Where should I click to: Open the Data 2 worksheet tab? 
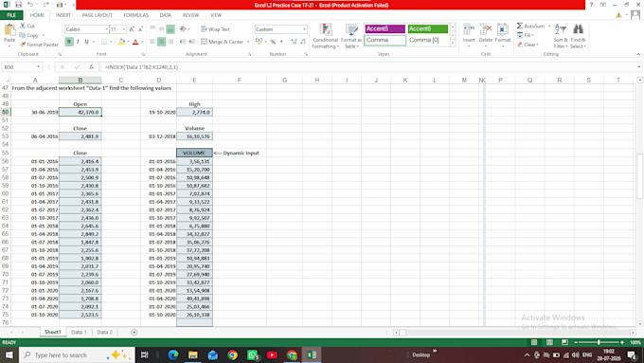(104, 332)
